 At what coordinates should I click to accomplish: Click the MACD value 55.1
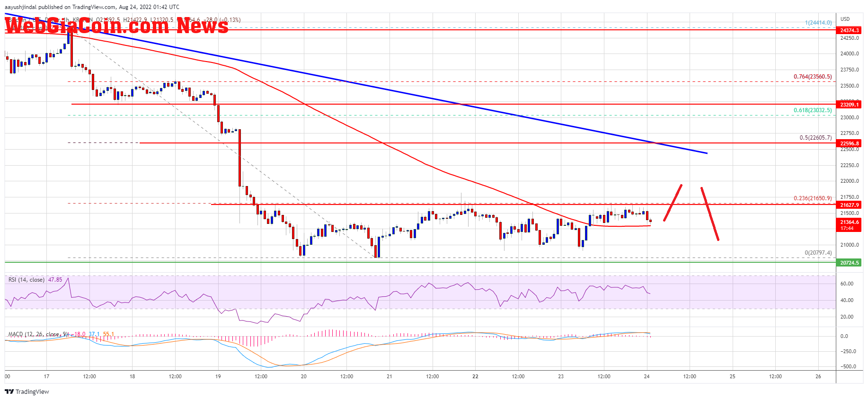click(109, 334)
